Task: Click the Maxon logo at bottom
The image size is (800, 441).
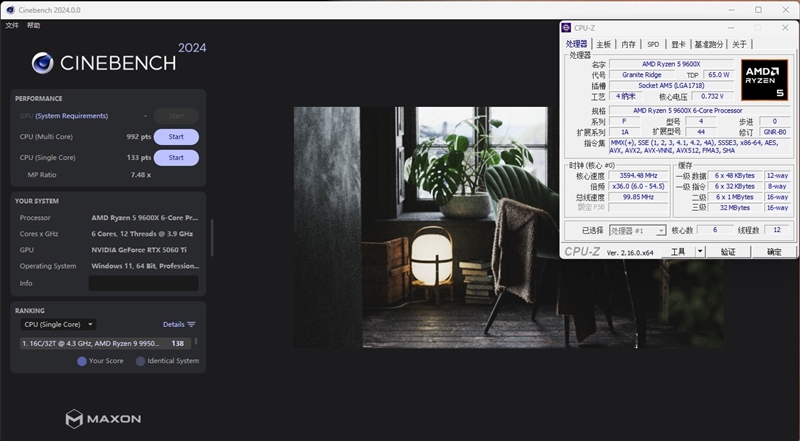Action: point(103,418)
